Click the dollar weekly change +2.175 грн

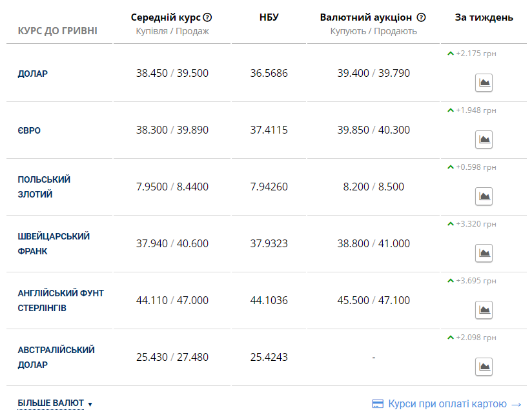(x=476, y=54)
